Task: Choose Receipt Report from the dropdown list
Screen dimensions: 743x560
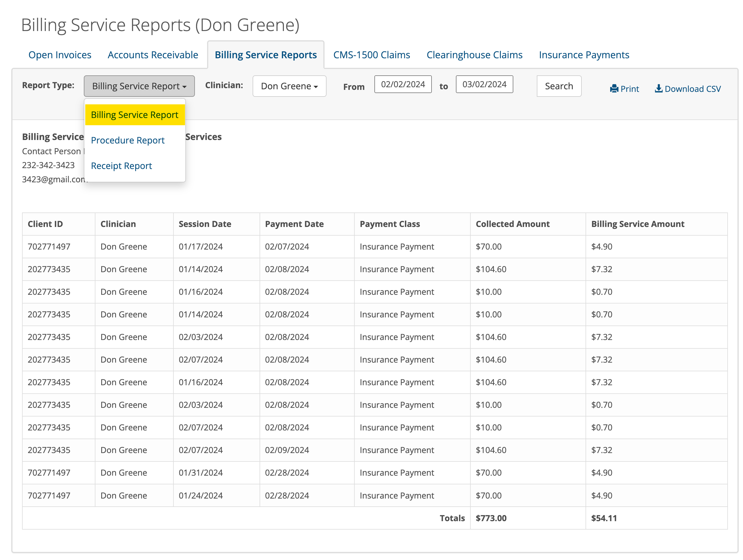Action: point(121,166)
